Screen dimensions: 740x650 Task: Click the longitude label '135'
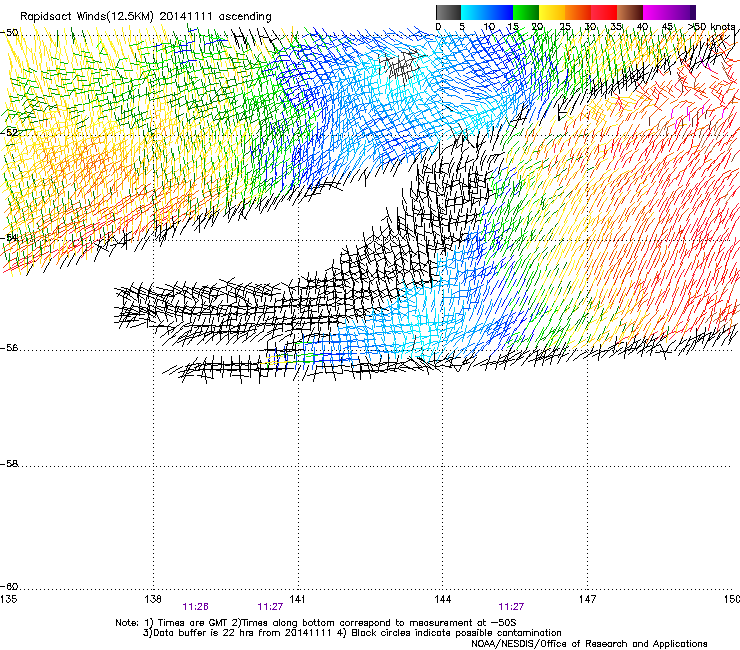coord(8,599)
